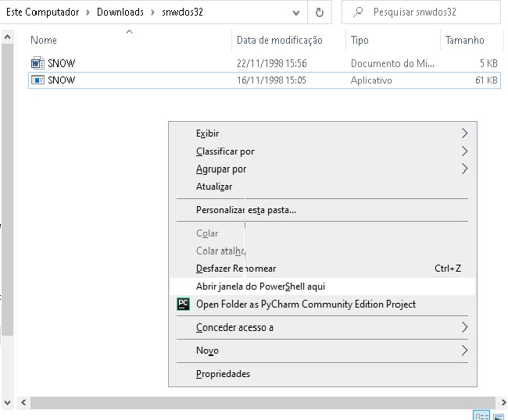
Task: Open Propriedades from context menu
Action: click(223, 374)
